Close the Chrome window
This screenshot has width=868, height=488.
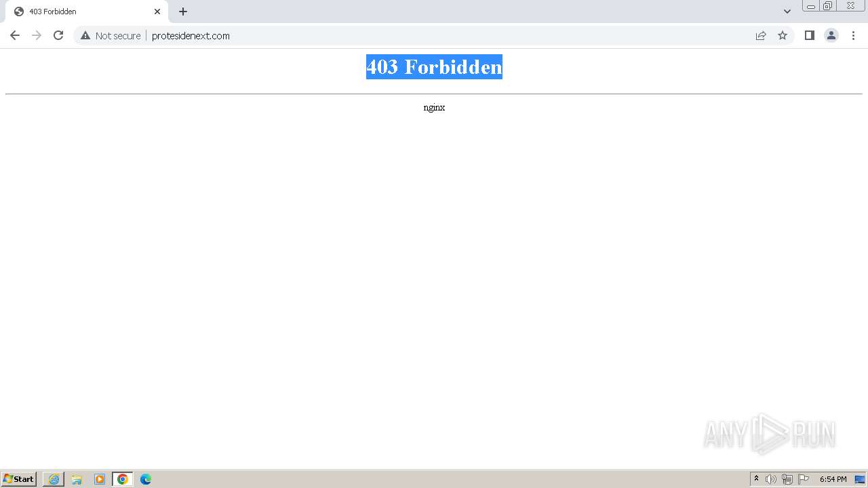[x=850, y=6]
